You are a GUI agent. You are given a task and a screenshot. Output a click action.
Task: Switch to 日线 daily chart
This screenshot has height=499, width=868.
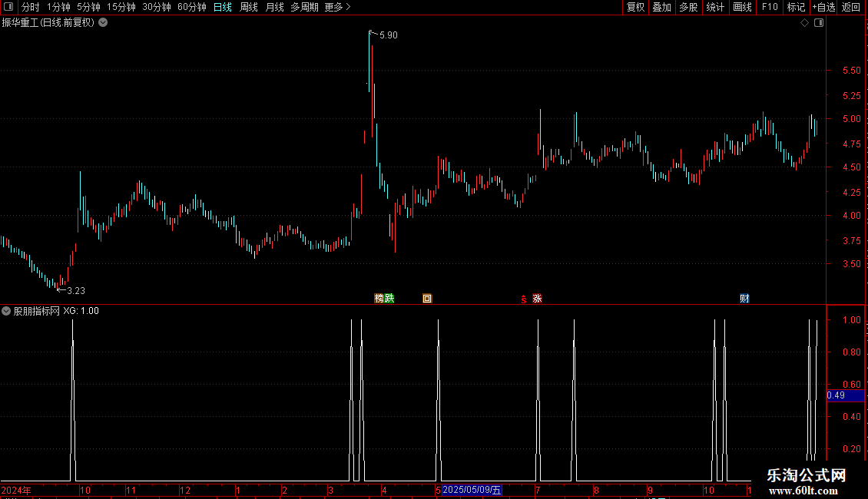coord(223,7)
